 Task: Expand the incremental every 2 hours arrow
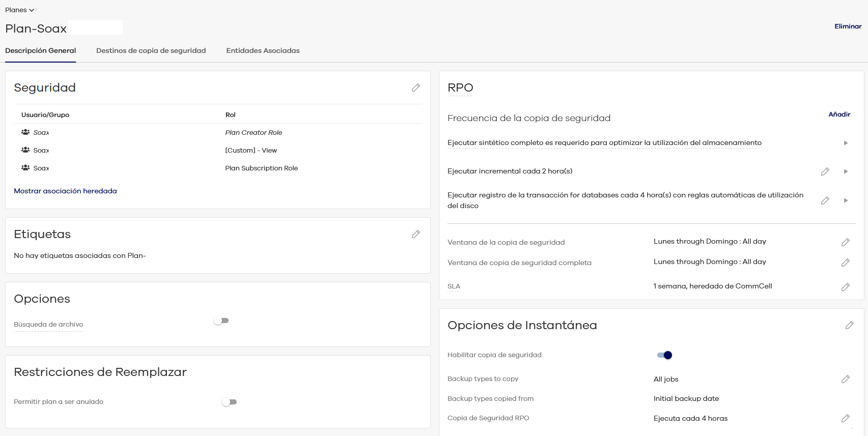coord(846,171)
